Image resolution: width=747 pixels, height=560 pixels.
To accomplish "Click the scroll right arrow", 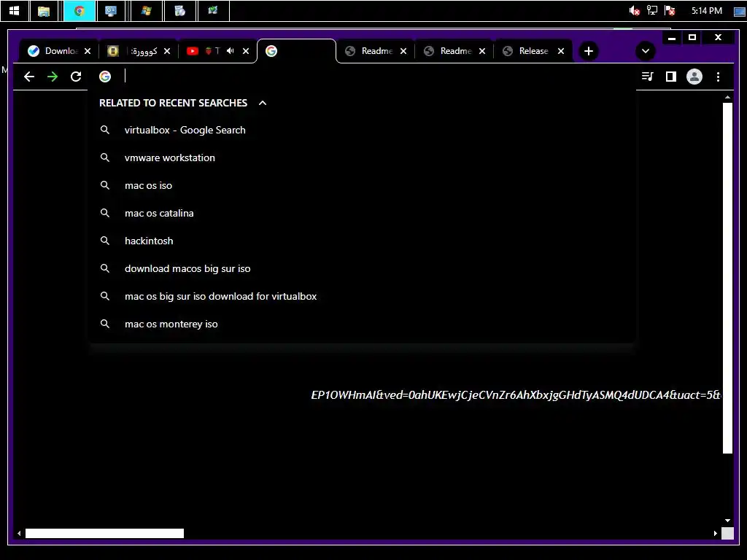I will click(716, 533).
